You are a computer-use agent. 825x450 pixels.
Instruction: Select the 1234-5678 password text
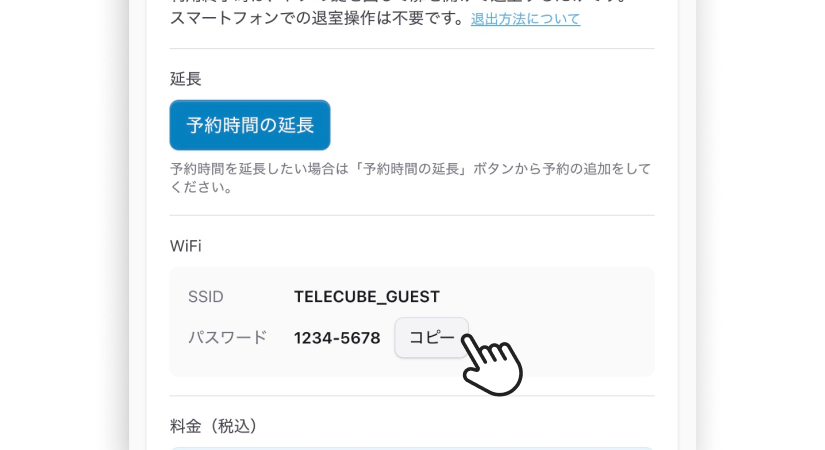[337, 338]
